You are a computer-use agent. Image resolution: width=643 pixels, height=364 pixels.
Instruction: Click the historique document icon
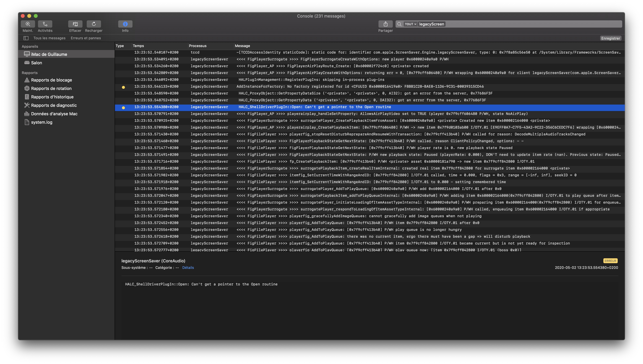pyautogui.click(x=27, y=97)
